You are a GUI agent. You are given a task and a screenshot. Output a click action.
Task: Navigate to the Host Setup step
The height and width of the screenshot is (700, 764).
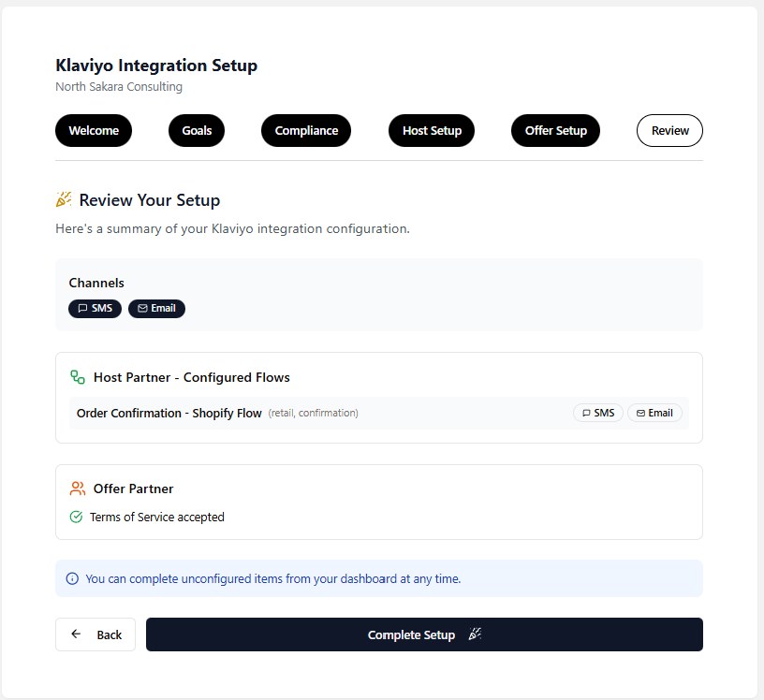coord(432,131)
